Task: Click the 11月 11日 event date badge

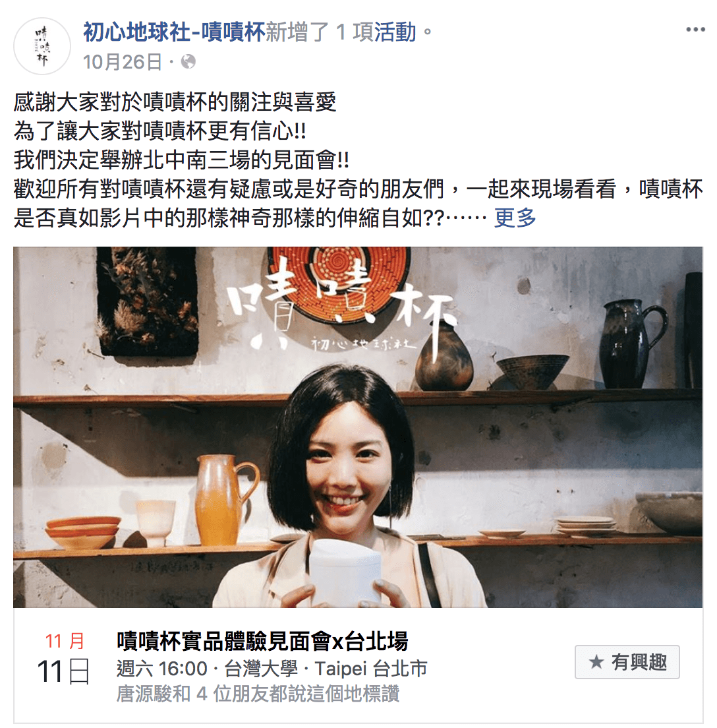Action: 63,658
